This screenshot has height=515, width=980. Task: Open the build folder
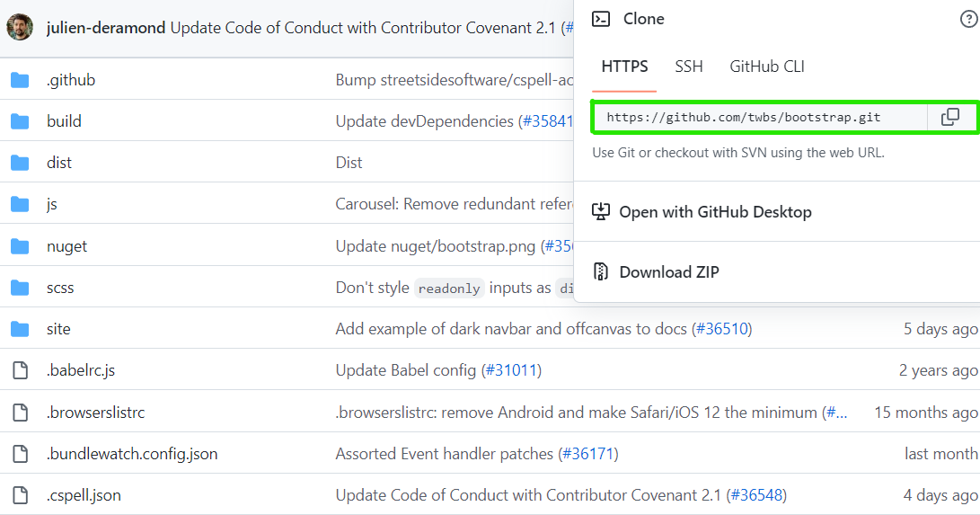[64, 121]
